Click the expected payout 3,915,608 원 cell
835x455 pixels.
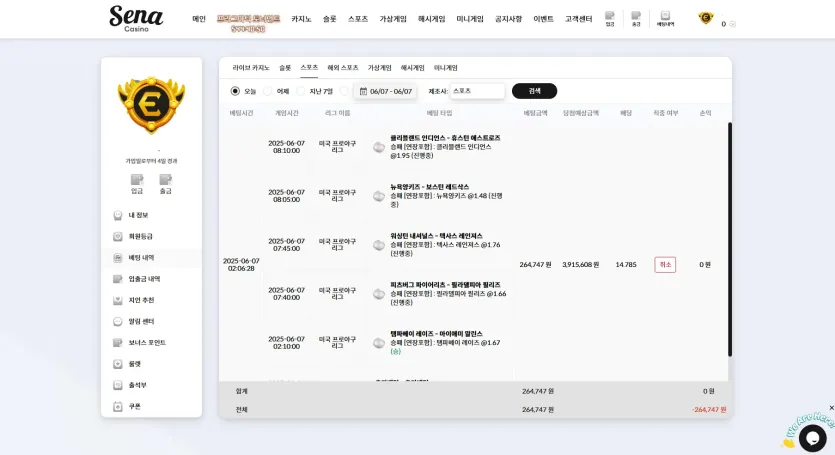tap(580, 265)
